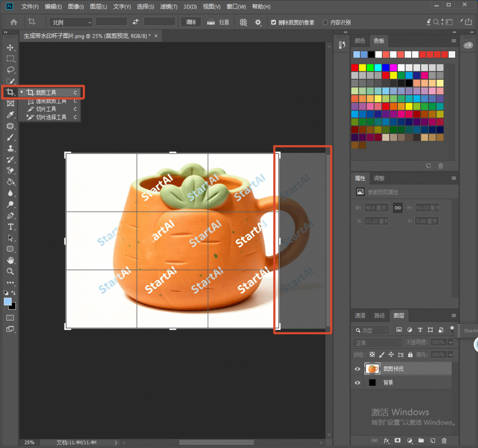Select the Eraser tool
478x448 pixels.
point(10,171)
